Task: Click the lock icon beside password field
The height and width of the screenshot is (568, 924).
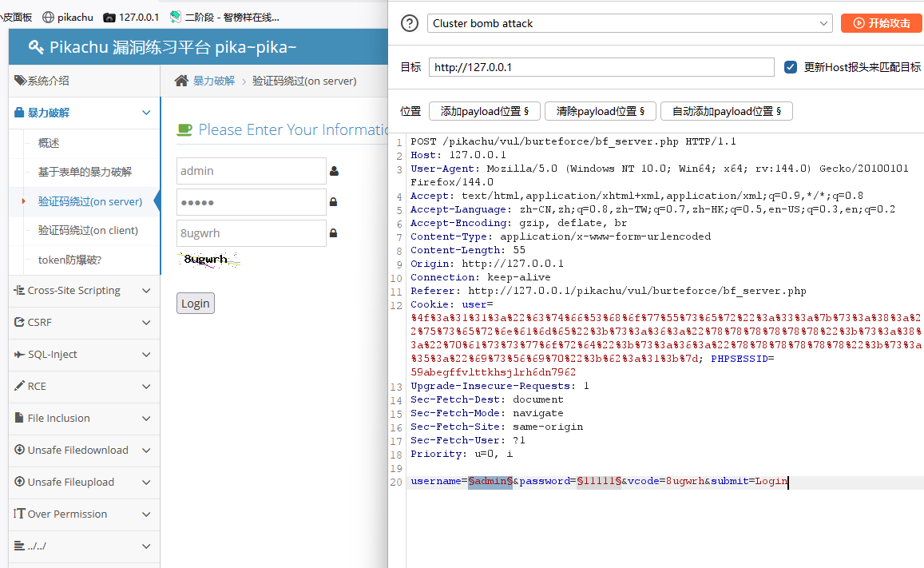Action: point(334,202)
